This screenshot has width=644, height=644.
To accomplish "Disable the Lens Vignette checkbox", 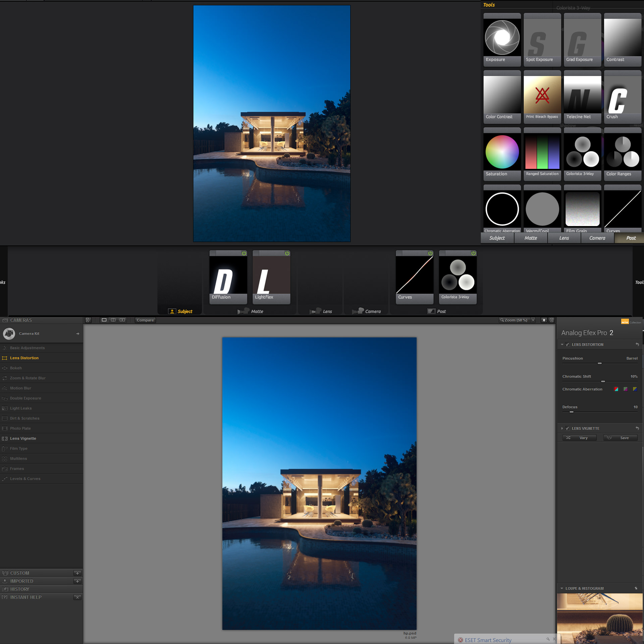I will 568,428.
